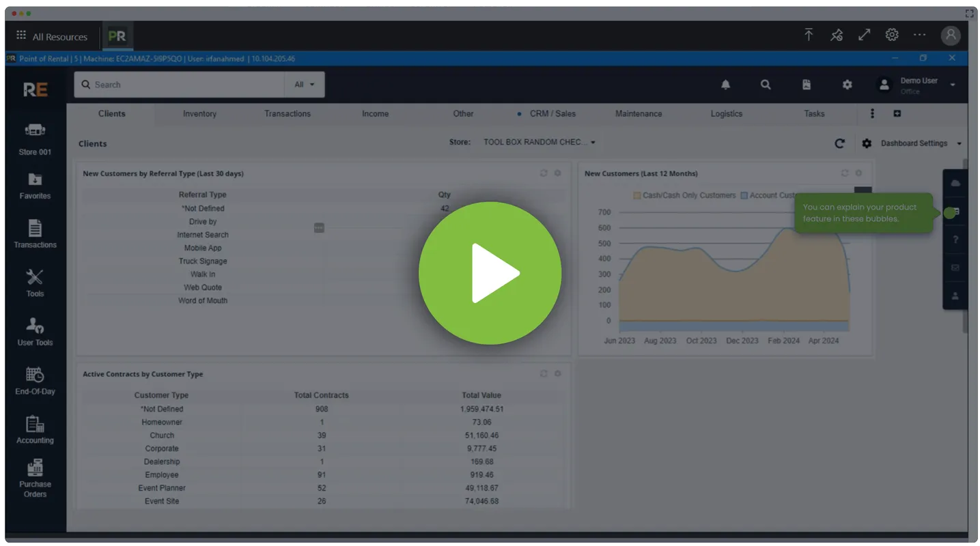Open the three-dot more options in top bar

click(920, 35)
